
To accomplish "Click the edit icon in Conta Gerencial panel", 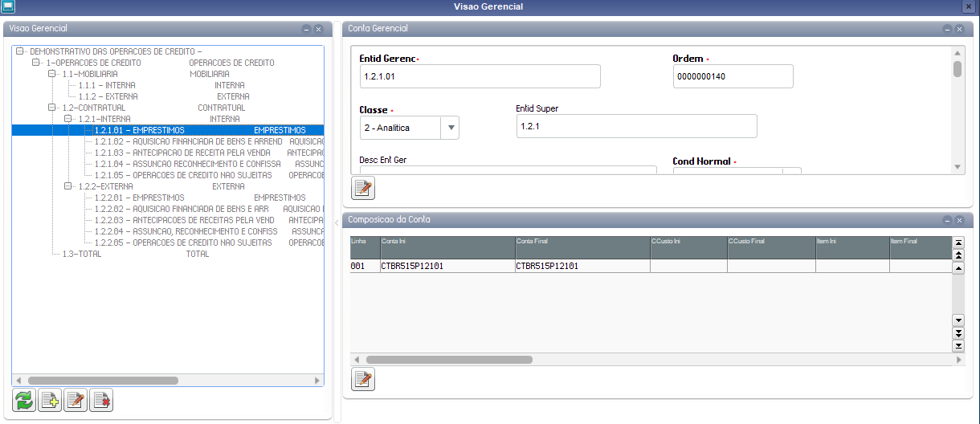I will 363,189.
